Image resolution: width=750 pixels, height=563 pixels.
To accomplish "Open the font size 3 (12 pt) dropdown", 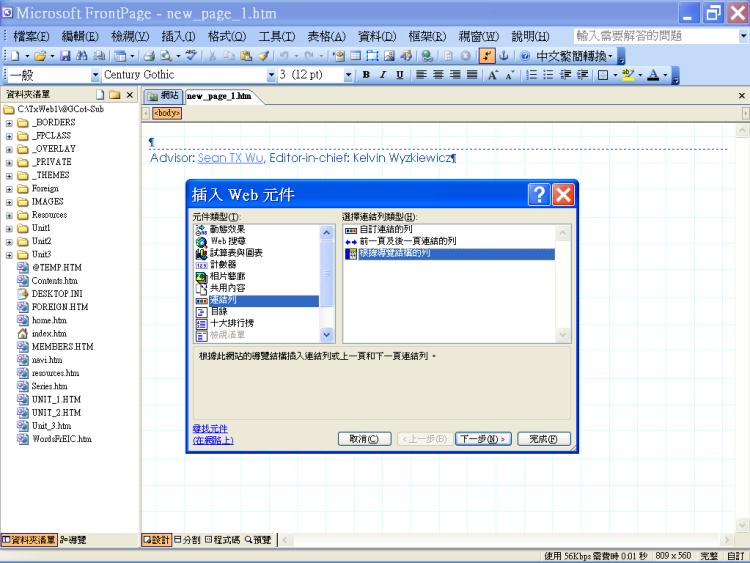I will coord(348,75).
